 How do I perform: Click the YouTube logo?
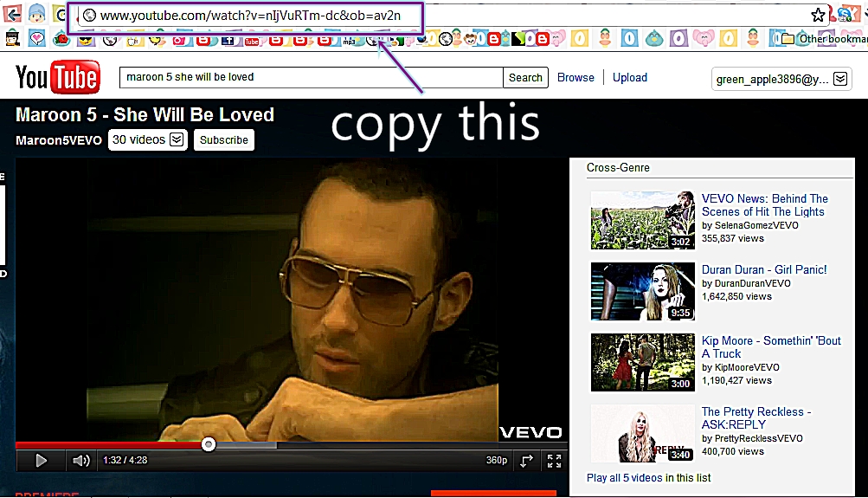58,77
